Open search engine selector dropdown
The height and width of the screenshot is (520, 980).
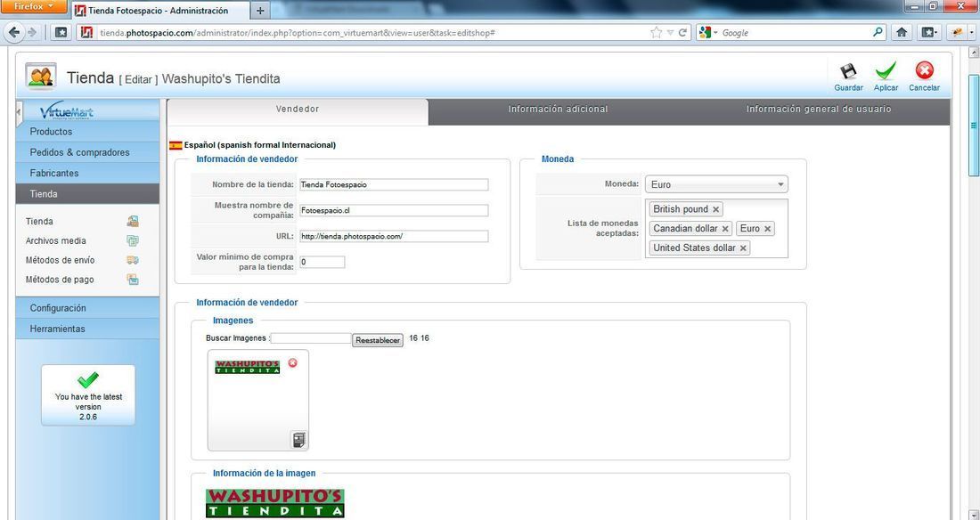(x=709, y=32)
